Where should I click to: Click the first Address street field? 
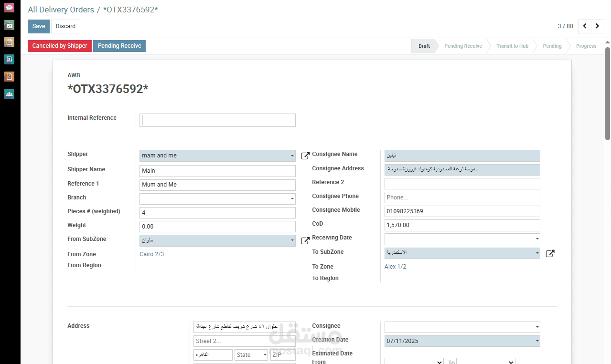(x=245, y=327)
